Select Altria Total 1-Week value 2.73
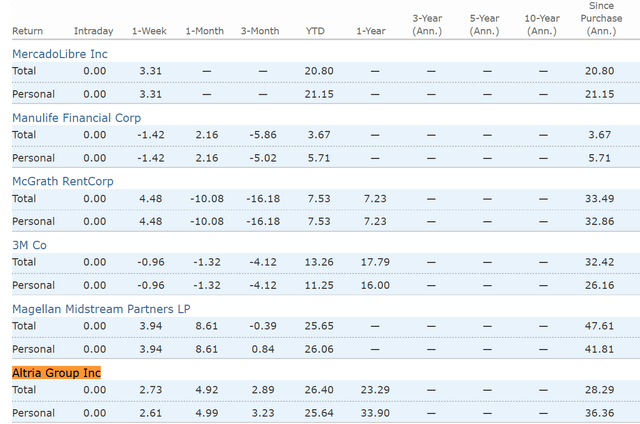 [151, 390]
